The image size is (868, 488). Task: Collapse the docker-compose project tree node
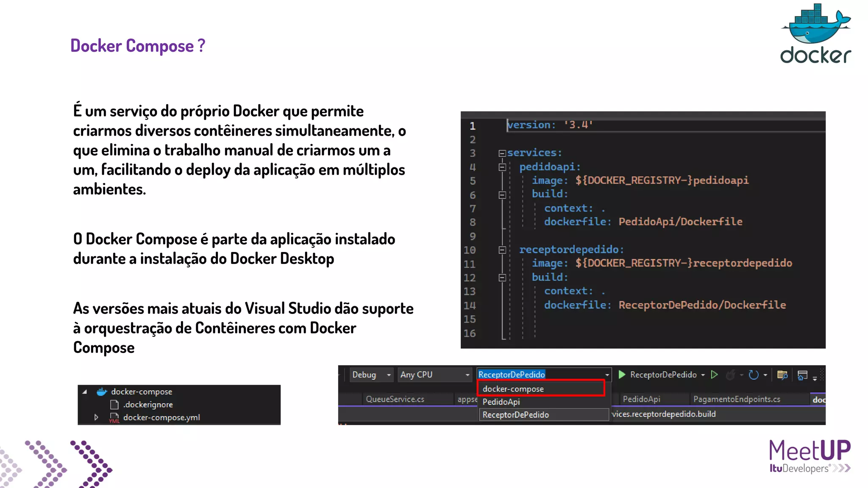click(x=85, y=392)
